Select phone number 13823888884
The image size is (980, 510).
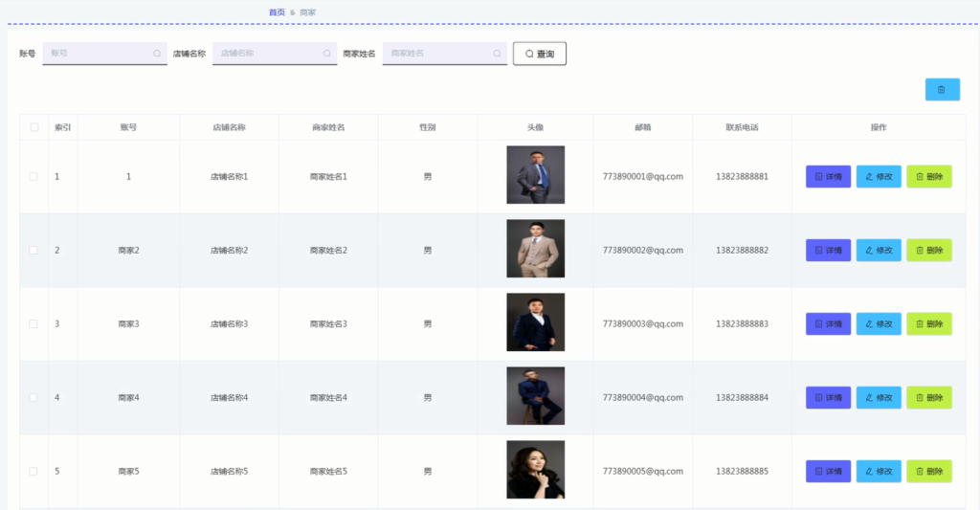[x=742, y=398]
